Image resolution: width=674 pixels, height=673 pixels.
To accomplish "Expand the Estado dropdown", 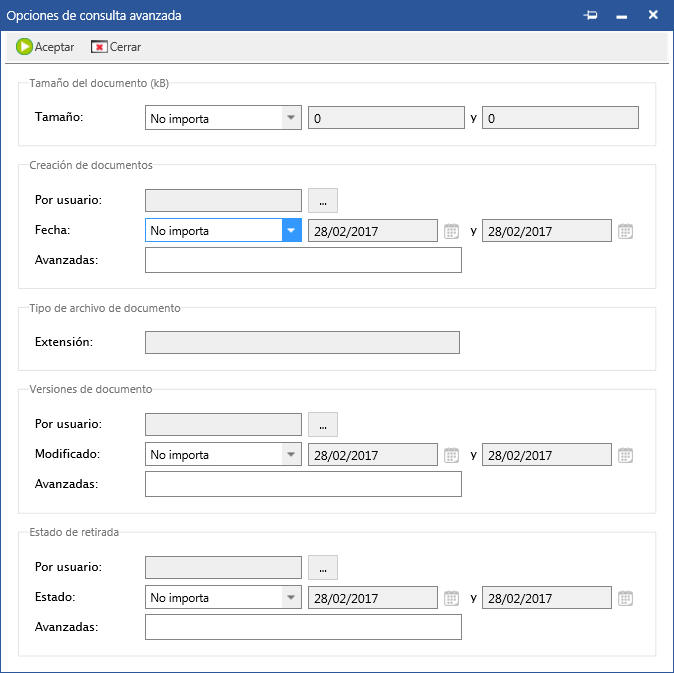I will tap(291, 597).
